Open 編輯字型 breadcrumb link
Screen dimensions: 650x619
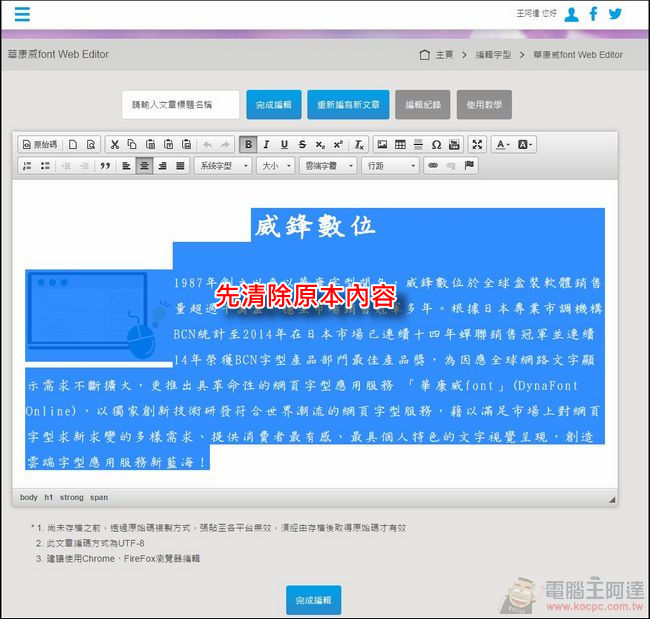[x=493, y=55]
